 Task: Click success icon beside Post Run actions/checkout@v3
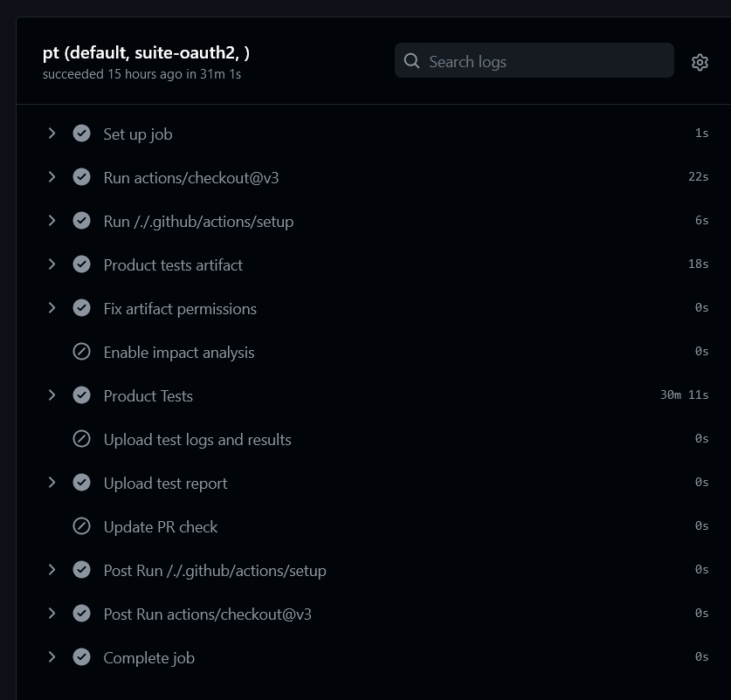click(81, 614)
